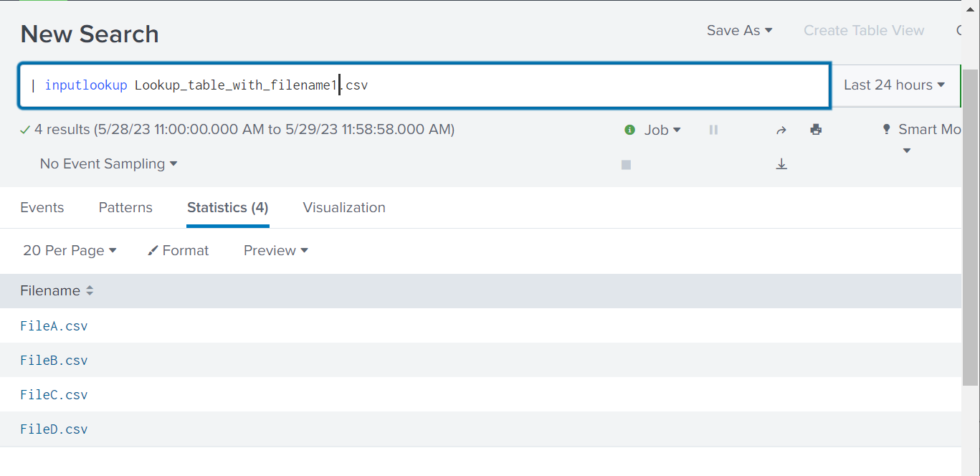Switch to the Events tab
980x476 pixels.
pos(42,207)
